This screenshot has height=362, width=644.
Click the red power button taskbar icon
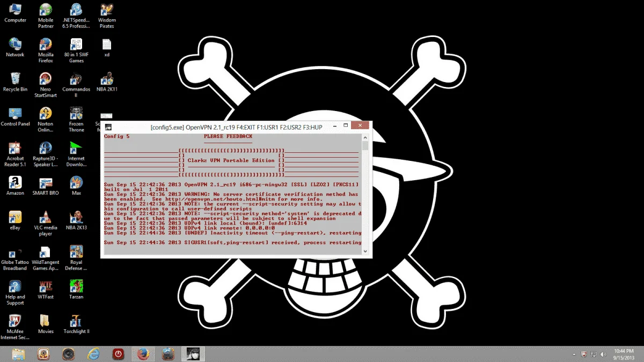(x=119, y=354)
